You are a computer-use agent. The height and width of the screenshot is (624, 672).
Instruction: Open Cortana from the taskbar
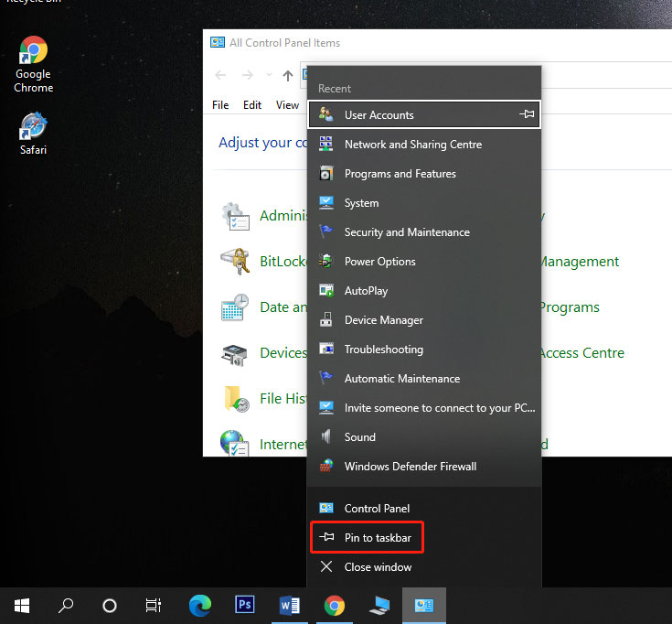click(x=110, y=606)
